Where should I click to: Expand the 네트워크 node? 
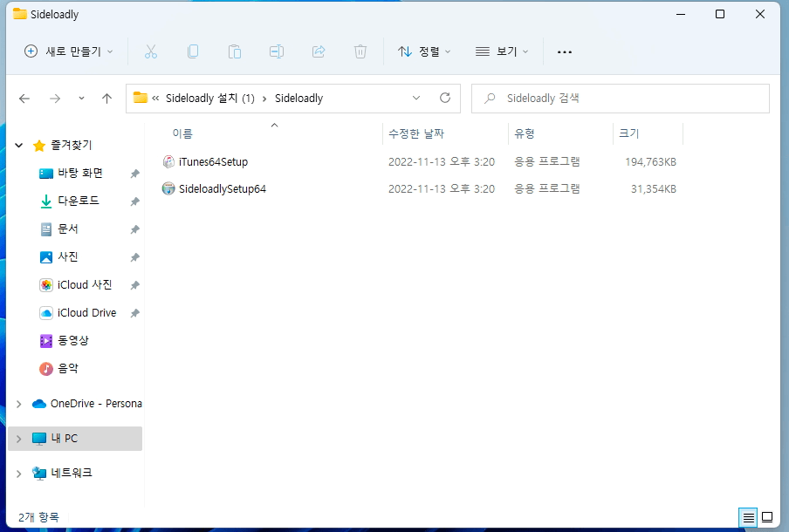pyautogui.click(x=18, y=474)
